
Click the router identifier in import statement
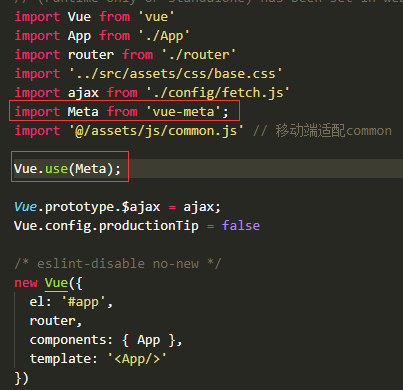pyautogui.click(x=91, y=55)
